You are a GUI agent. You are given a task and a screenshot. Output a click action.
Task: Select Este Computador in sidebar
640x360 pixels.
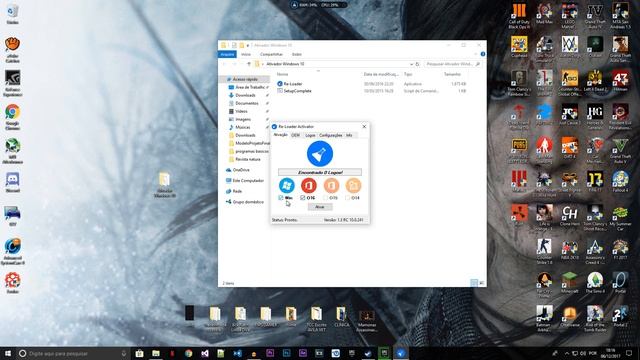pyautogui.click(x=248, y=180)
